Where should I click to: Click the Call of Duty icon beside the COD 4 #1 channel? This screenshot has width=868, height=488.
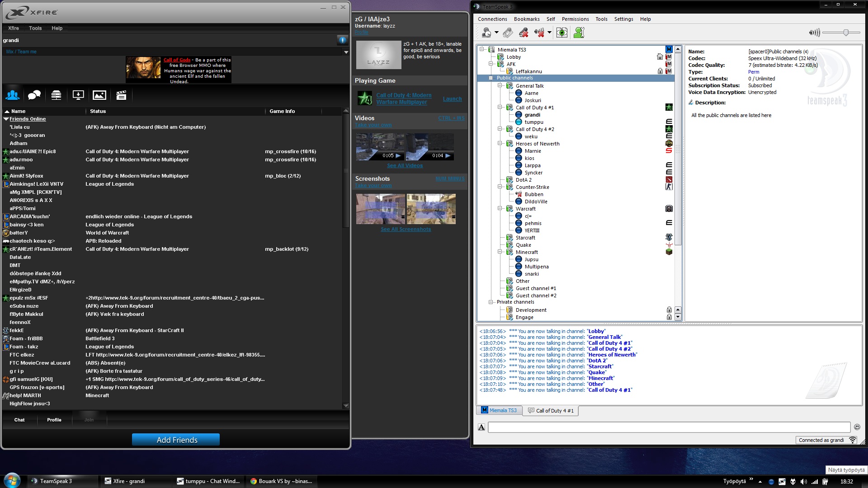click(x=669, y=107)
